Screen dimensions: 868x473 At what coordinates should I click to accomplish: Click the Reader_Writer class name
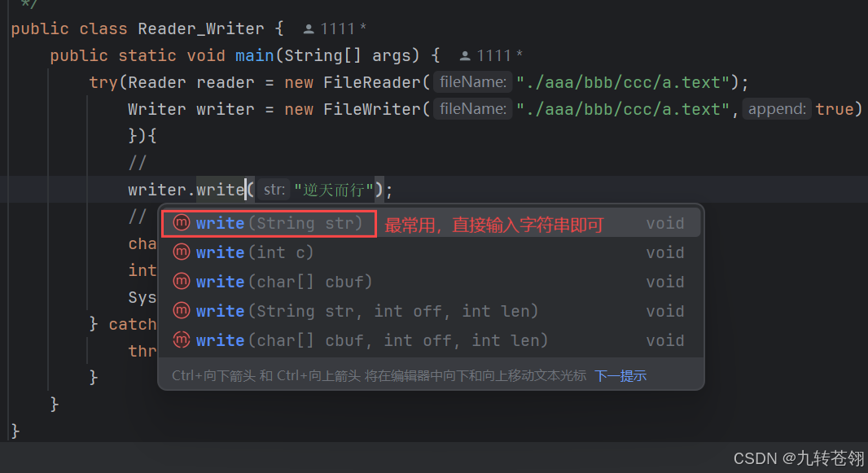click(x=201, y=28)
